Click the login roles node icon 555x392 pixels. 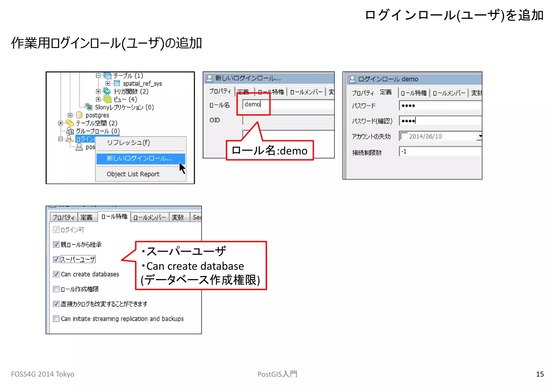click(x=70, y=139)
